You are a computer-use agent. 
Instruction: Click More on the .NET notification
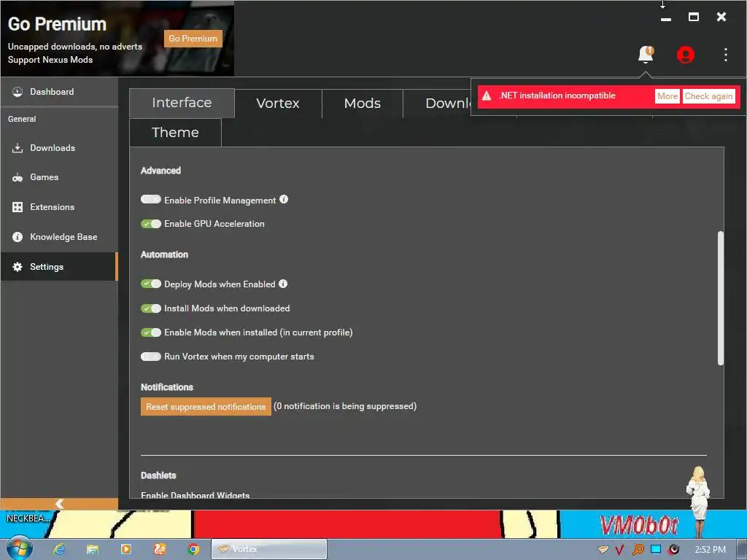pos(667,96)
